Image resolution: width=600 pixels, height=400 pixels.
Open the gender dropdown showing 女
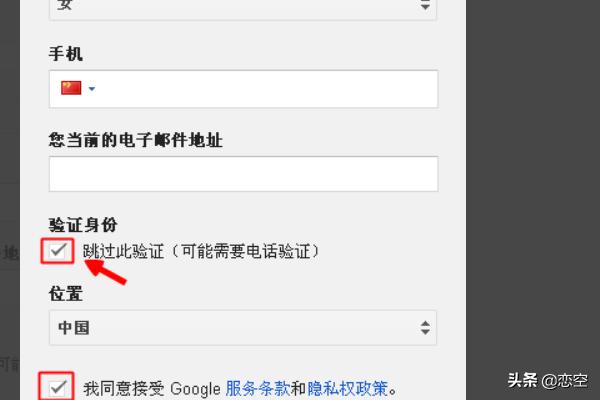tap(243, 8)
